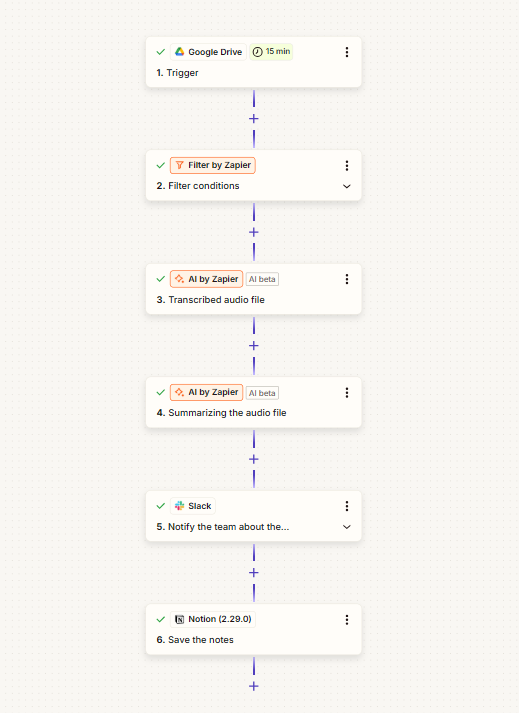Add step between Filter and Transcribed audio file

(254, 232)
